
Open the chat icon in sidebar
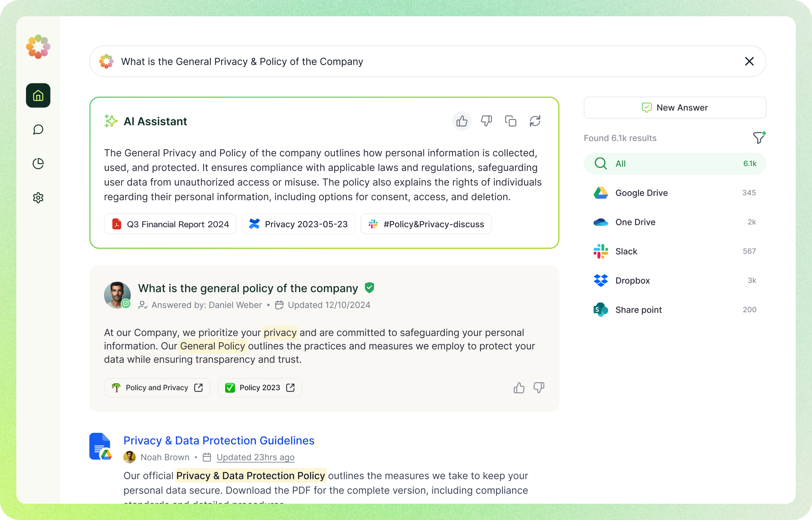38,129
